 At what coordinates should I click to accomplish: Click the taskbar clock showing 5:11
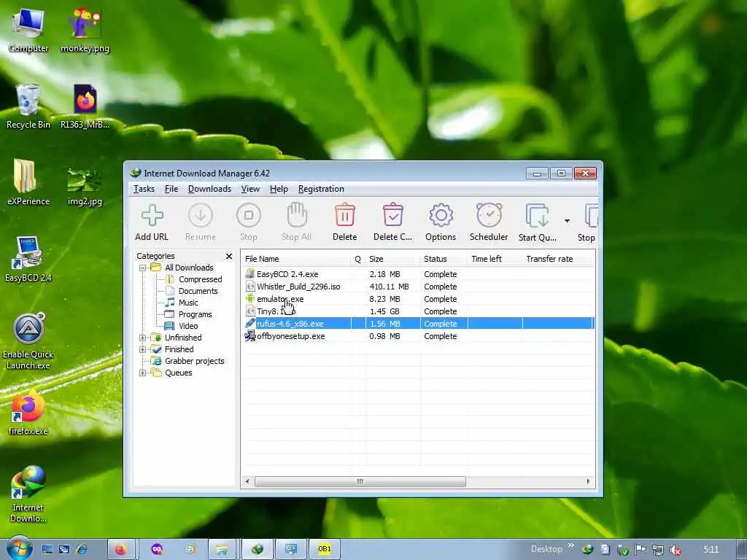(x=711, y=550)
